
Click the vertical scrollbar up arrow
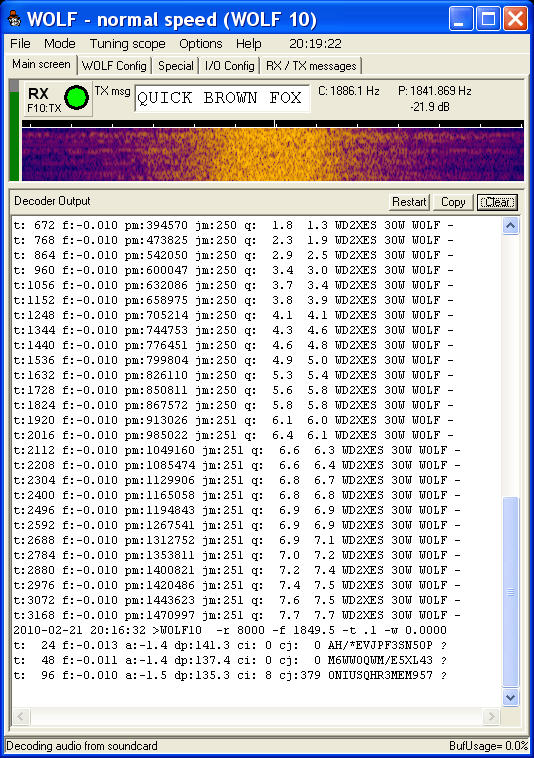[x=511, y=226]
